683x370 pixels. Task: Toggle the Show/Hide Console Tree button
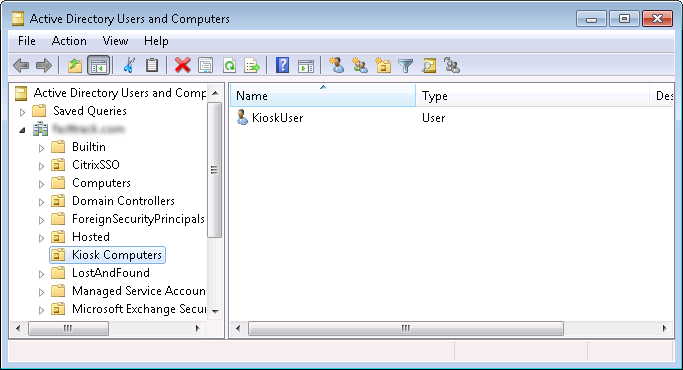[98, 66]
